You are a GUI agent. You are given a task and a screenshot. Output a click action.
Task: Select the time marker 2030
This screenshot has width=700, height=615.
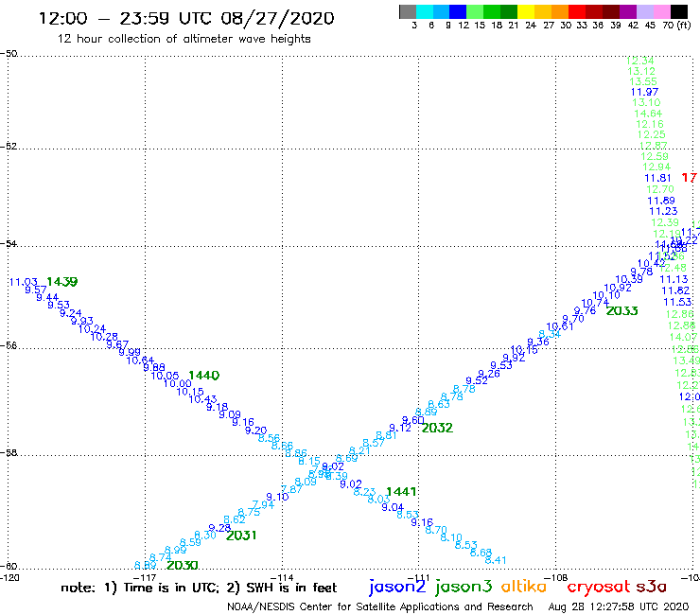pyautogui.click(x=183, y=566)
